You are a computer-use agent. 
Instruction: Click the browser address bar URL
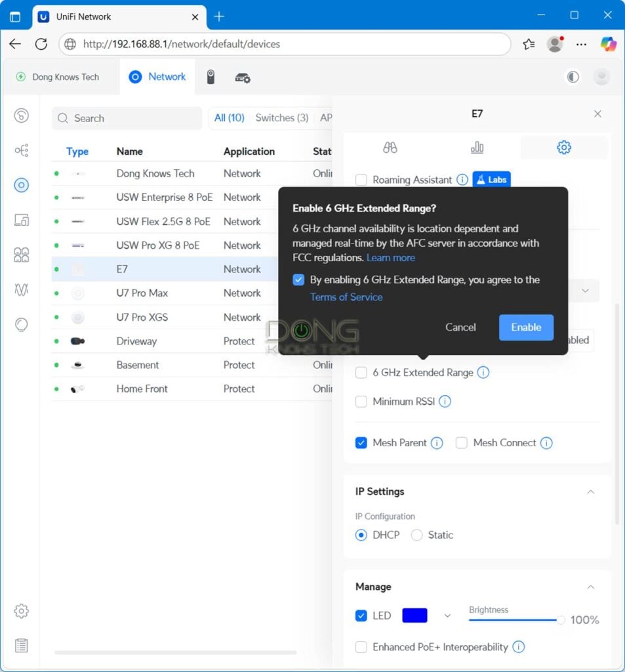tap(285, 44)
